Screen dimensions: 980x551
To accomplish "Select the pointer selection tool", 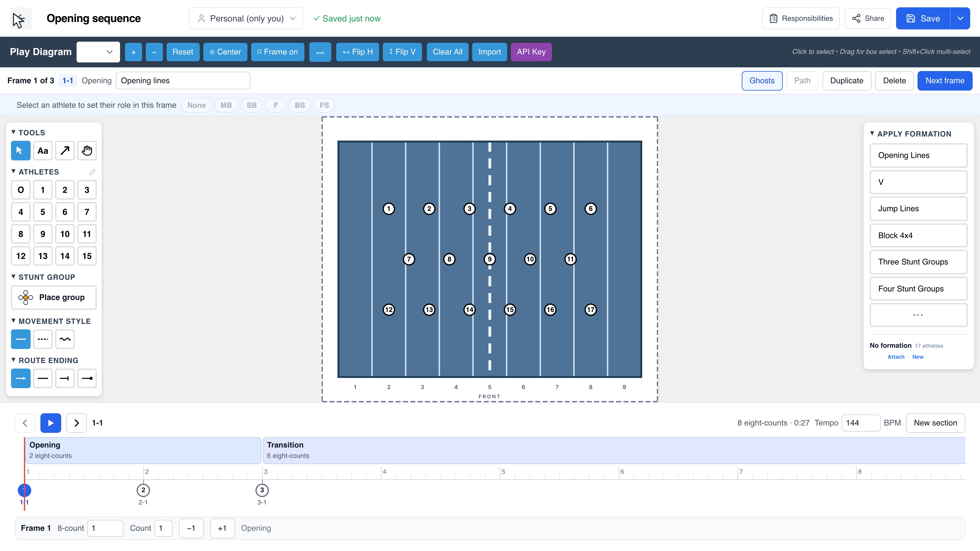I will [x=21, y=151].
